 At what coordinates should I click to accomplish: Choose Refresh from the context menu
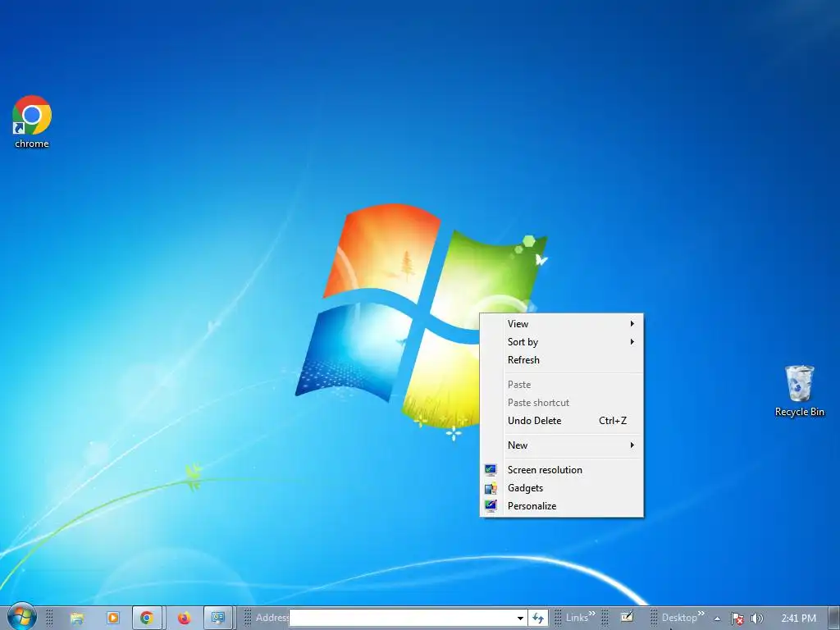click(561, 360)
